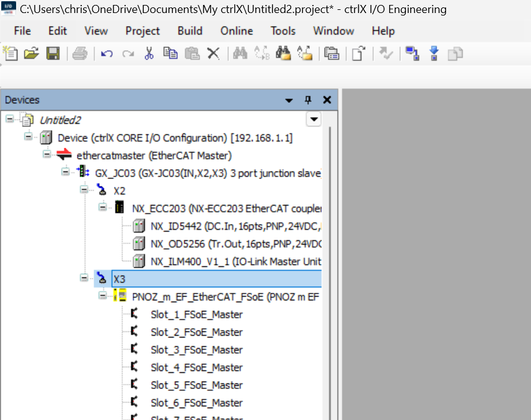
Task: Click the NX_ECC203 coupler black icon
Action: coord(120,207)
